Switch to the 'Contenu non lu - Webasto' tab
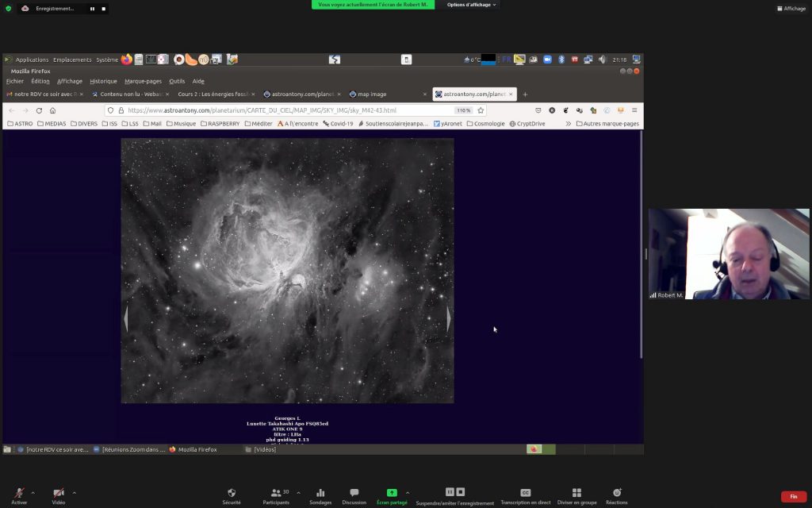The image size is (812, 508). [131, 94]
